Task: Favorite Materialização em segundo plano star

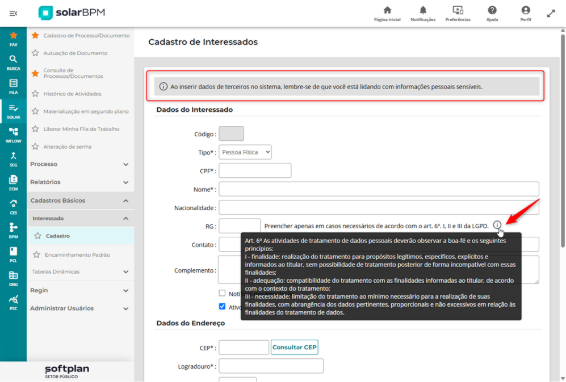Action: click(35, 111)
